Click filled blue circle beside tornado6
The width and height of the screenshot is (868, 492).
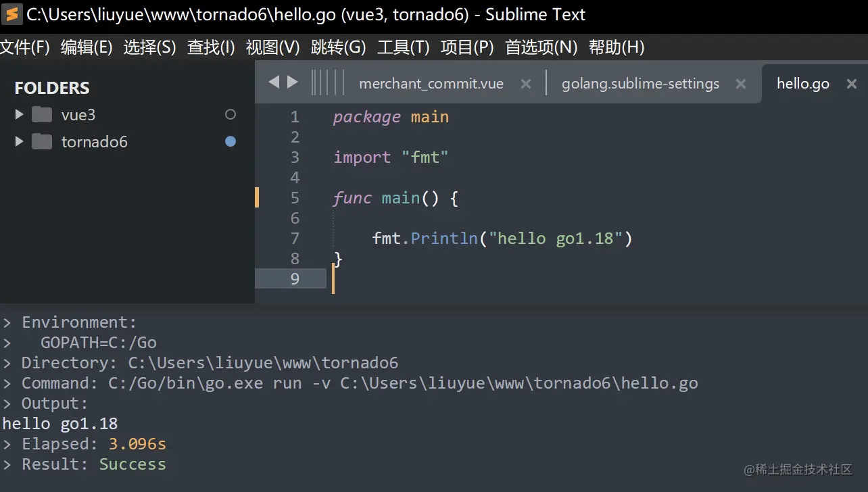(231, 142)
